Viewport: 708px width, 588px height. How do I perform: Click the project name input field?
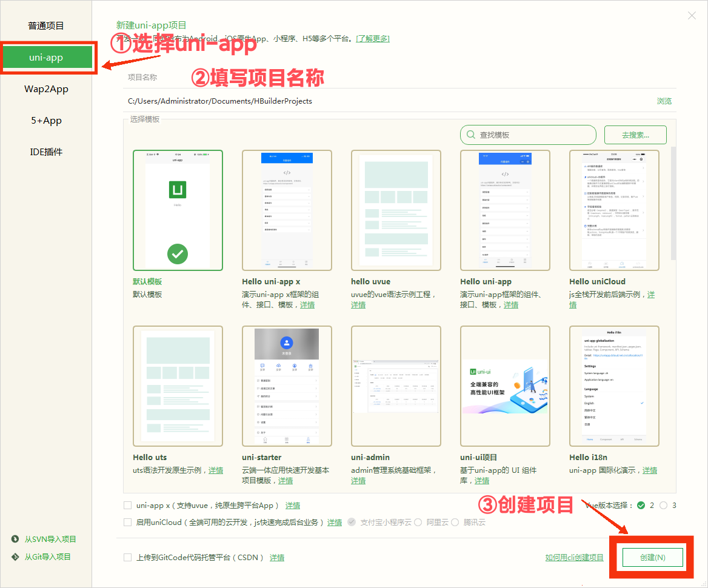point(394,78)
